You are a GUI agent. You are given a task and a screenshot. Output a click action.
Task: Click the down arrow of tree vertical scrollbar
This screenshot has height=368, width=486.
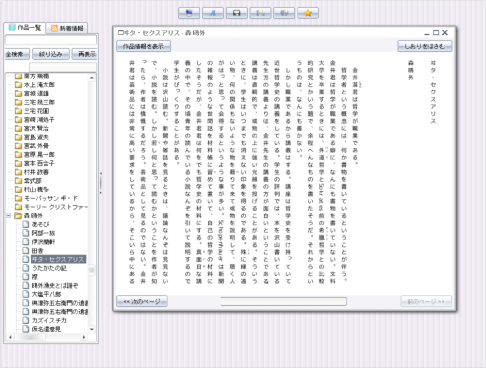click(92, 329)
